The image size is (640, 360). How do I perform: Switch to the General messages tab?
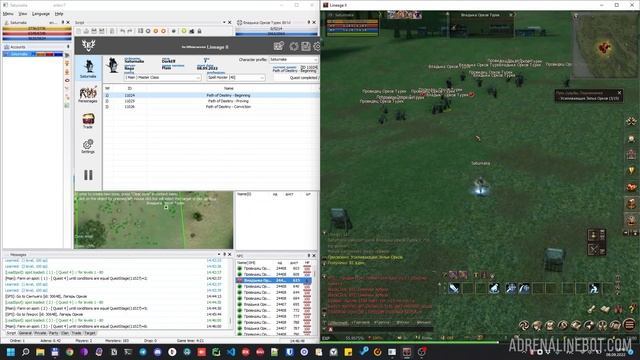point(25,333)
